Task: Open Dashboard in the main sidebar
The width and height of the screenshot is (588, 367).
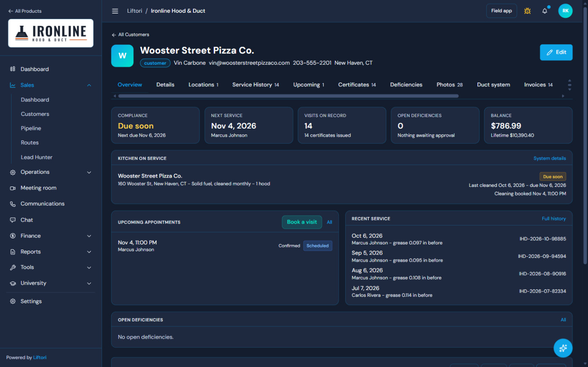Action: click(x=51, y=69)
